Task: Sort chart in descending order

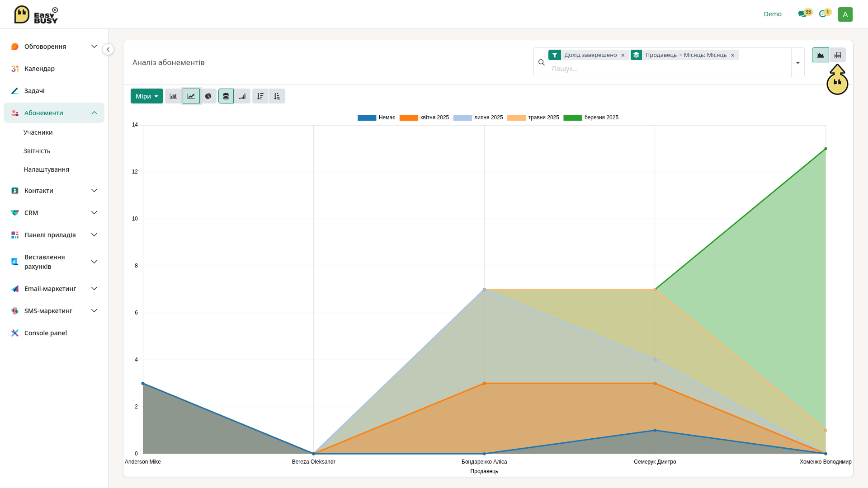Action: click(260, 96)
